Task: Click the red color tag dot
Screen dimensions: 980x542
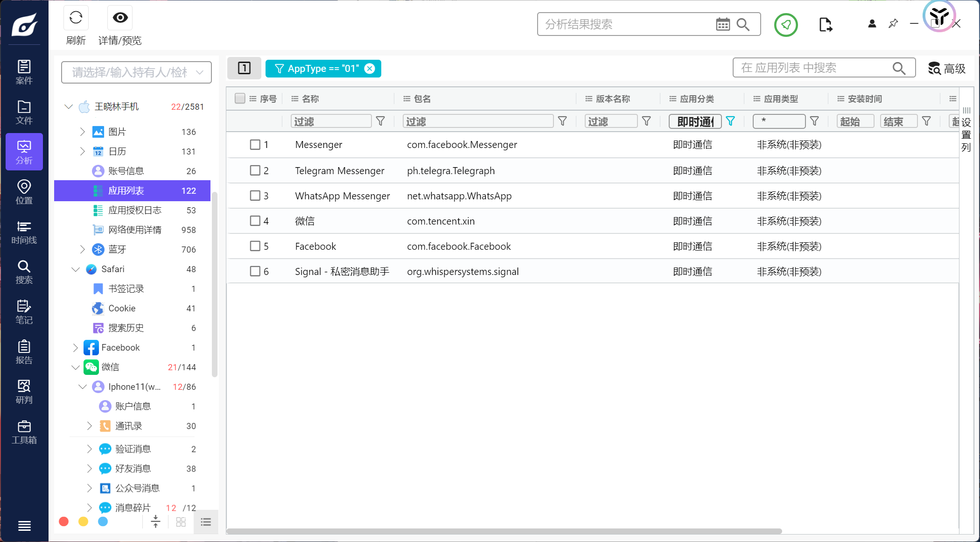Action: (64, 521)
